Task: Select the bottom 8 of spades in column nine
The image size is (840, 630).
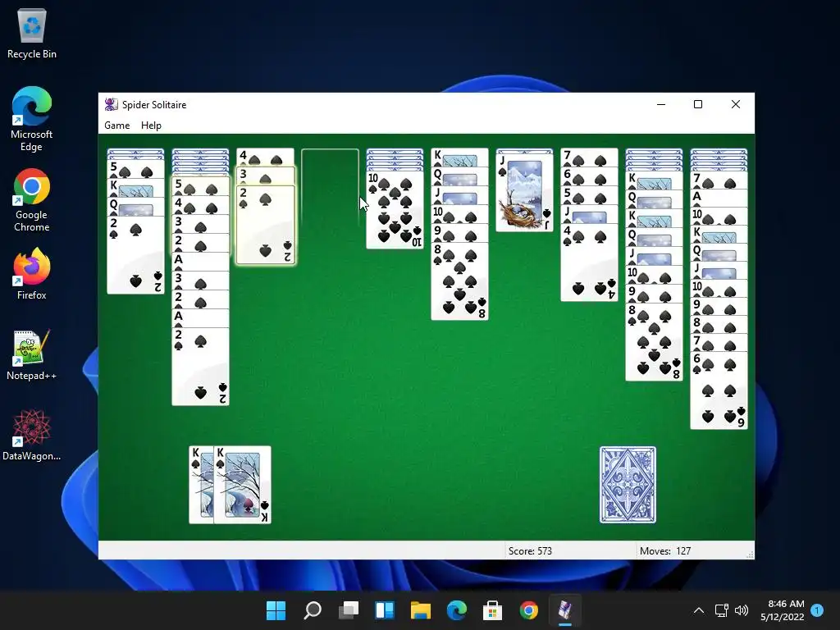Action: pos(654,342)
